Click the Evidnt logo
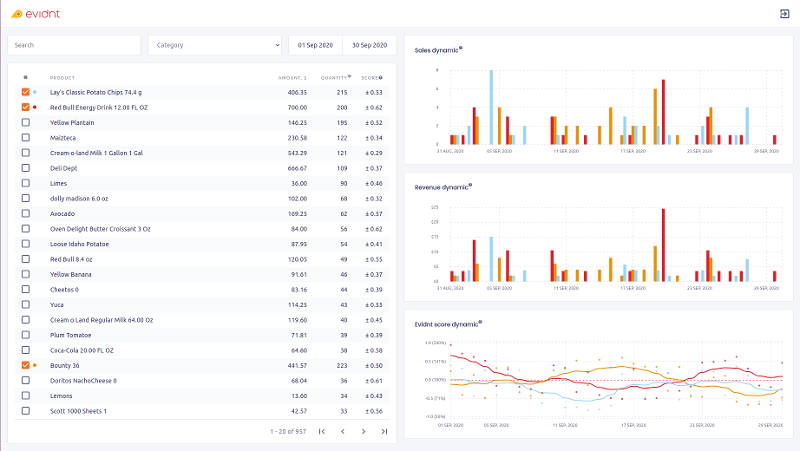The image size is (800, 451). 36,14
